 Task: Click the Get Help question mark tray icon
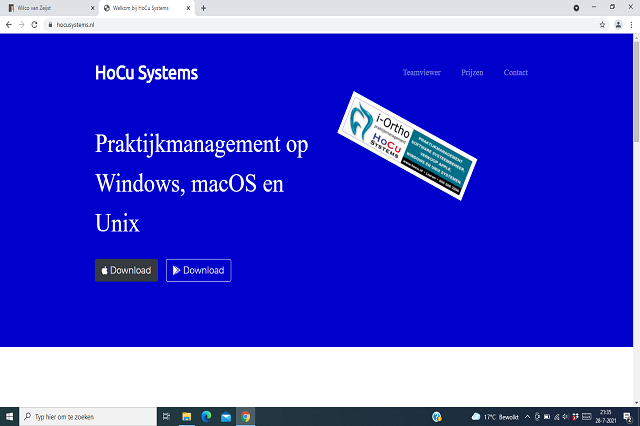coord(437,417)
